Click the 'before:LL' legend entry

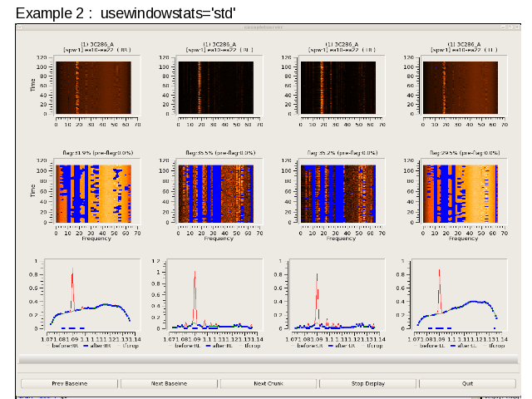click(429, 346)
